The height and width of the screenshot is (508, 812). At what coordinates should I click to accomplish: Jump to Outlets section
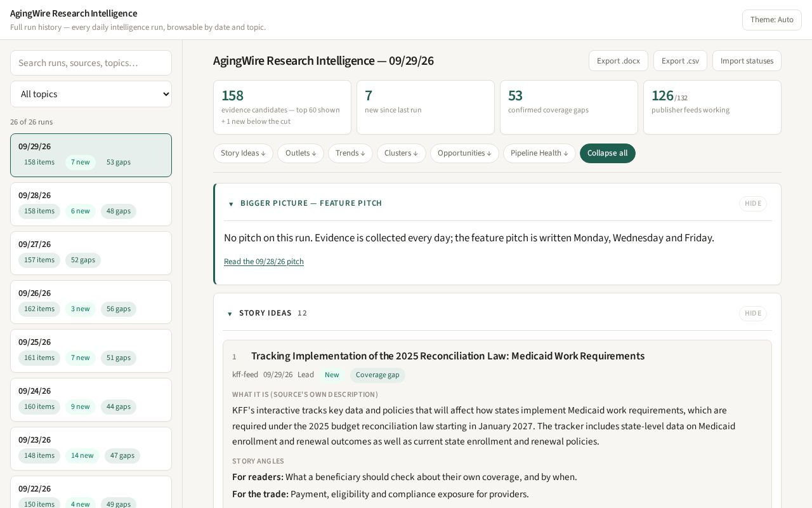(301, 153)
